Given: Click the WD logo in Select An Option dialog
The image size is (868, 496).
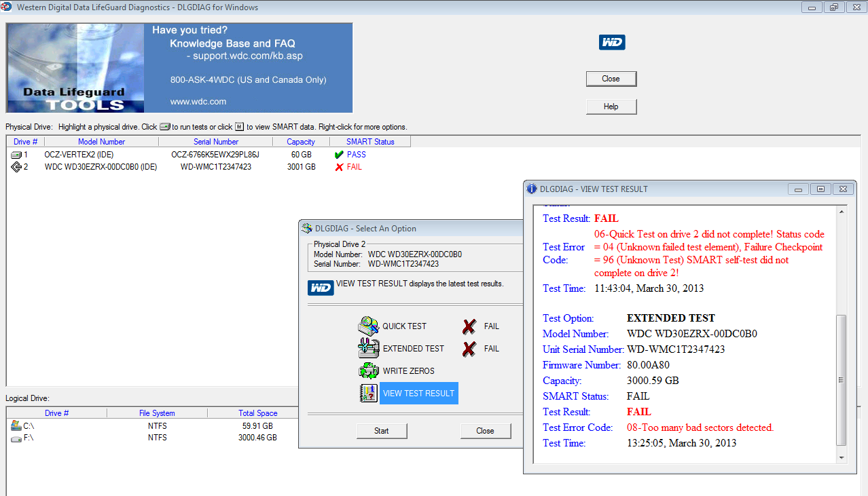Looking at the screenshot, I should pos(321,287).
